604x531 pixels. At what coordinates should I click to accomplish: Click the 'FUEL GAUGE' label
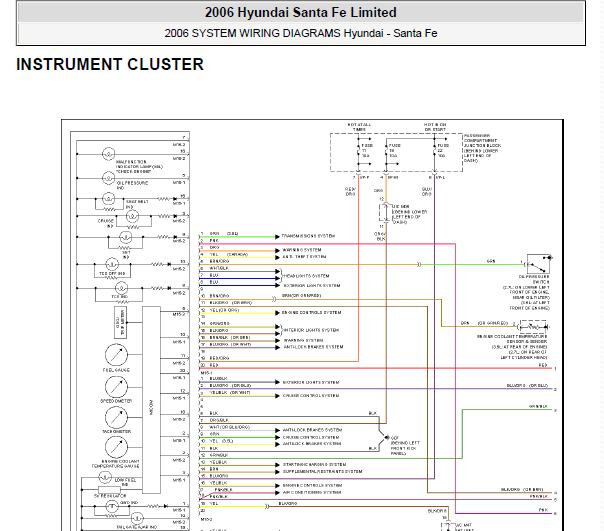[116, 370]
